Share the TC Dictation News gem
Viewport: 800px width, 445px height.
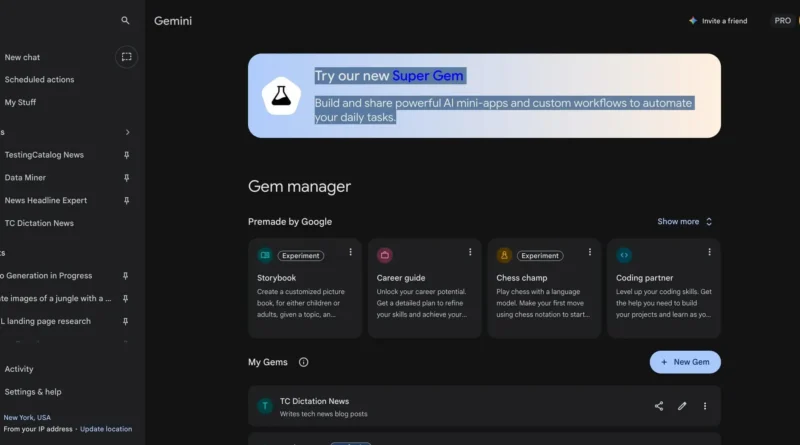[659, 406]
